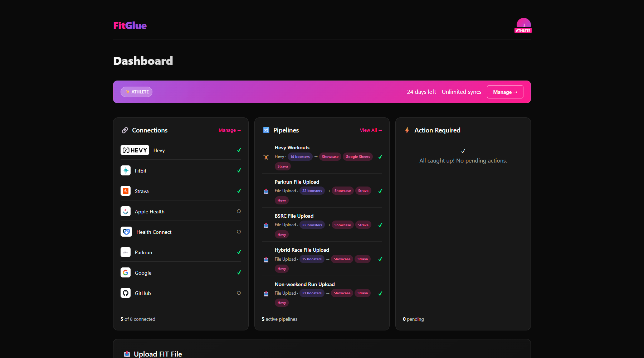
Task: Click the Apple Health icon
Action: [x=126, y=211]
